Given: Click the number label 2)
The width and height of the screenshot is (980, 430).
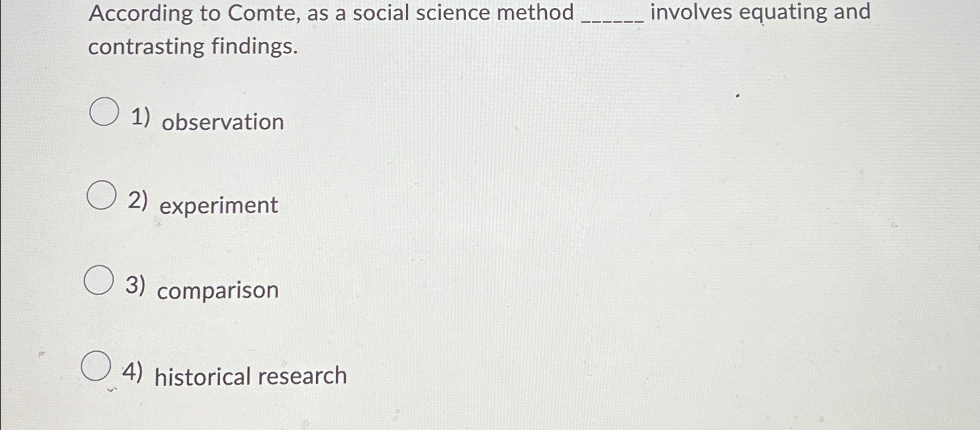Looking at the screenshot, I should point(138,199).
